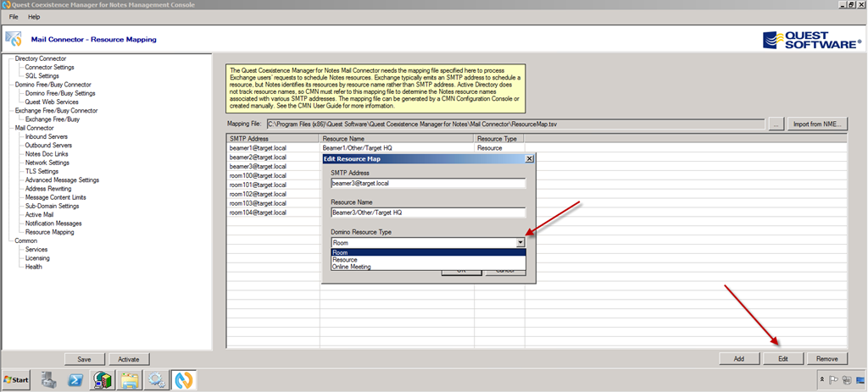Screen dimensions: 868x392
Task: Click the Add button
Action: tap(739, 359)
